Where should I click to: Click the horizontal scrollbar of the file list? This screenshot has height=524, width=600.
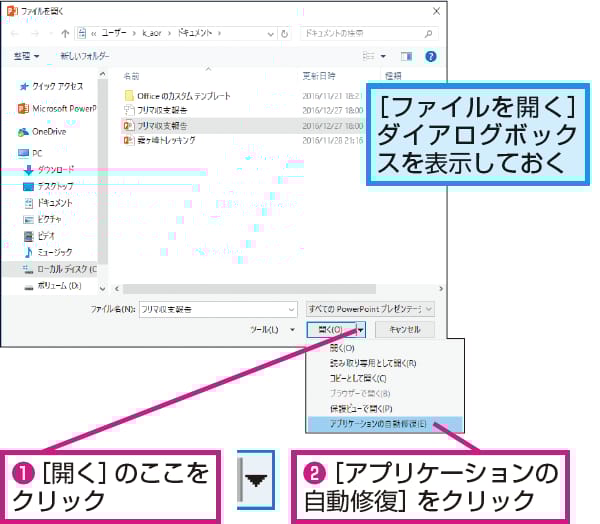(x=249, y=289)
